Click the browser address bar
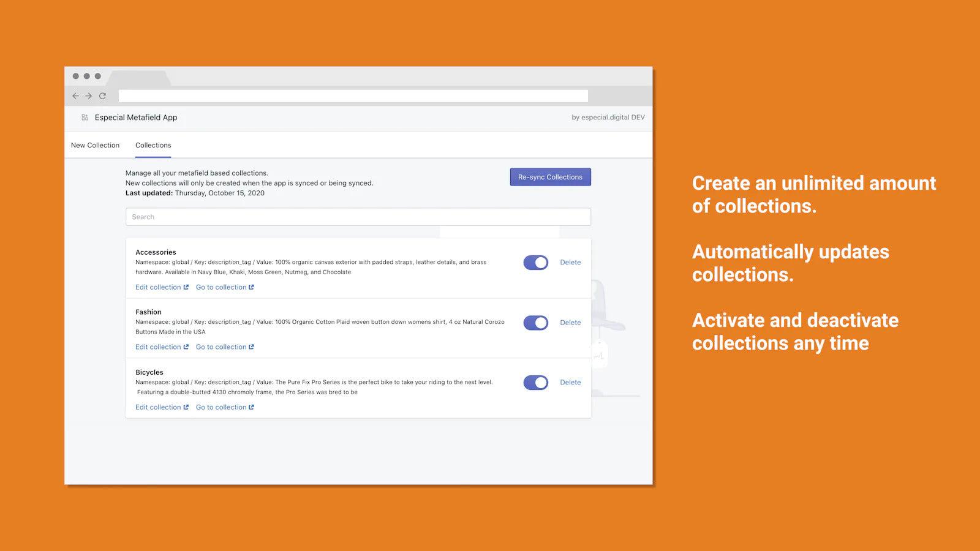Image resolution: width=980 pixels, height=551 pixels. (x=352, y=96)
